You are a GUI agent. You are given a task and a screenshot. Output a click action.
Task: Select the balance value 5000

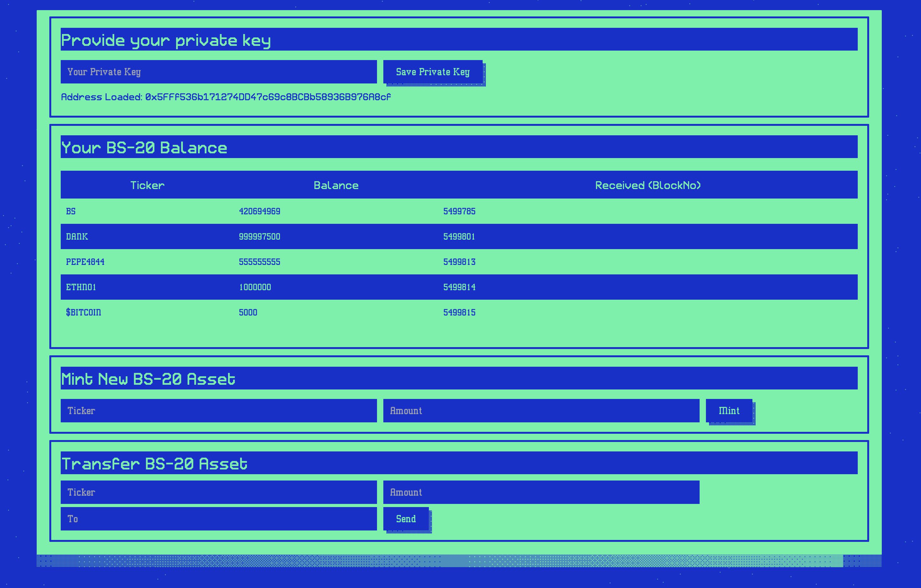click(248, 312)
